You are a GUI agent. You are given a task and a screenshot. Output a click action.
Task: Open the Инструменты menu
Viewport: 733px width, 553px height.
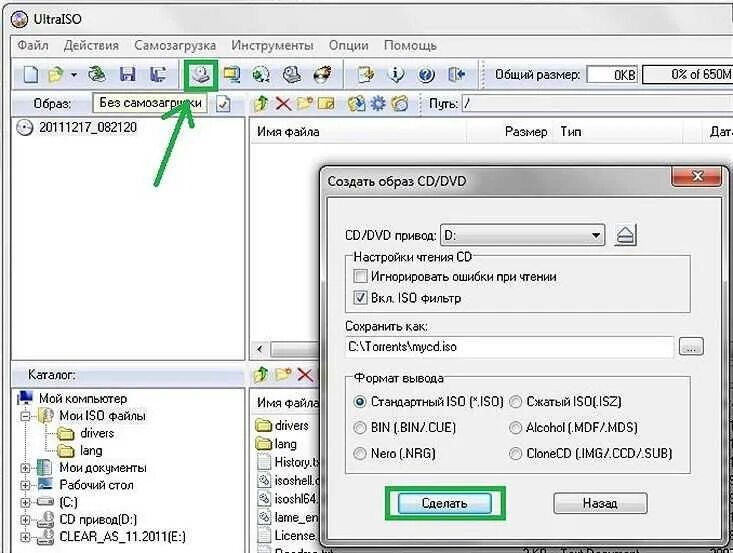pyautogui.click(x=272, y=45)
